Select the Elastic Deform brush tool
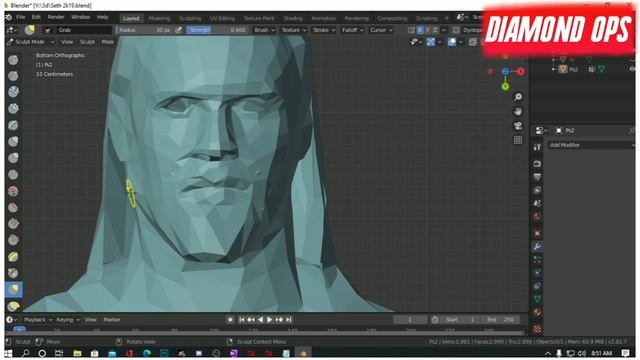Viewport: 640px width, 360px height. [13, 306]
